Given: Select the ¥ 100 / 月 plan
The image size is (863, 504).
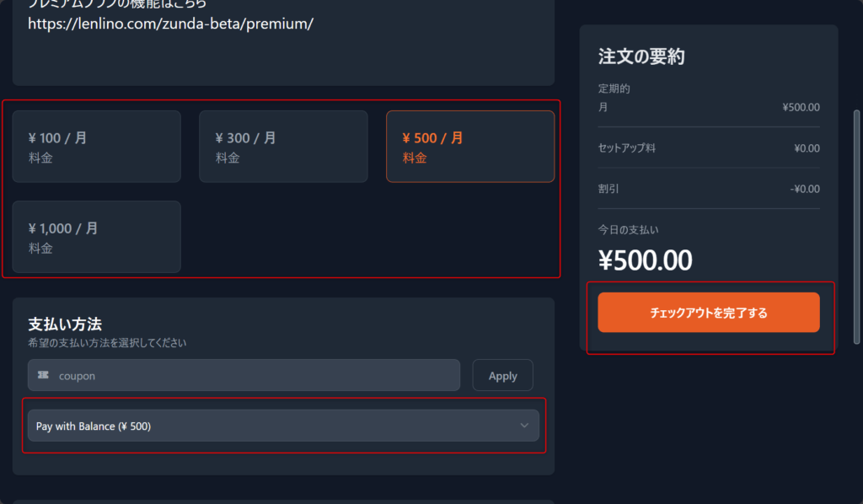Looking at the screenshot, I should [96, 147].
